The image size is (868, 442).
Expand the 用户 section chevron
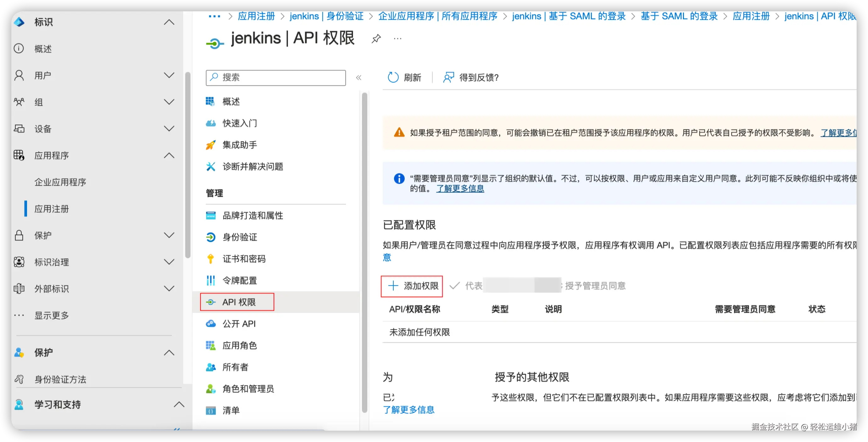pos(169,75)
